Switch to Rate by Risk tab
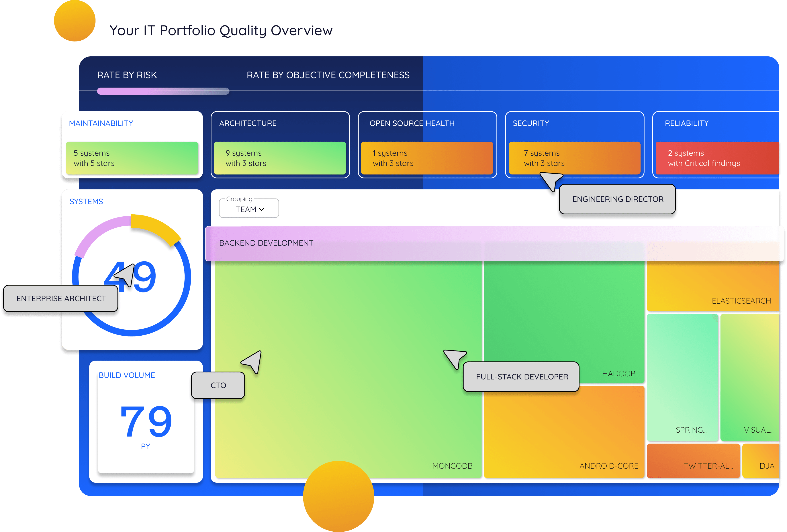The image size is (787, 532). 127,75
